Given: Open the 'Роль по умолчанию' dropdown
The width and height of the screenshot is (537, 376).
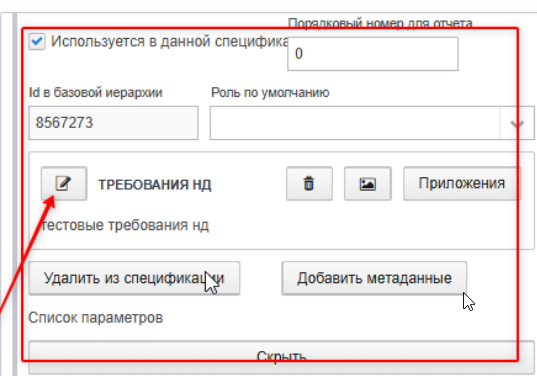Looking at the screenshot, I should (372, 123).
